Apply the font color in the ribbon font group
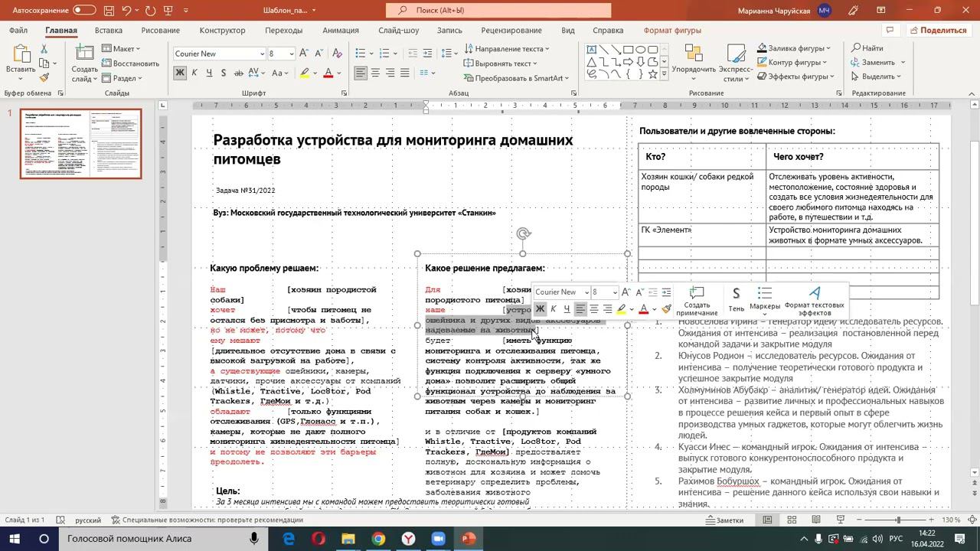980x551 pixels. [x=328, y=73]
